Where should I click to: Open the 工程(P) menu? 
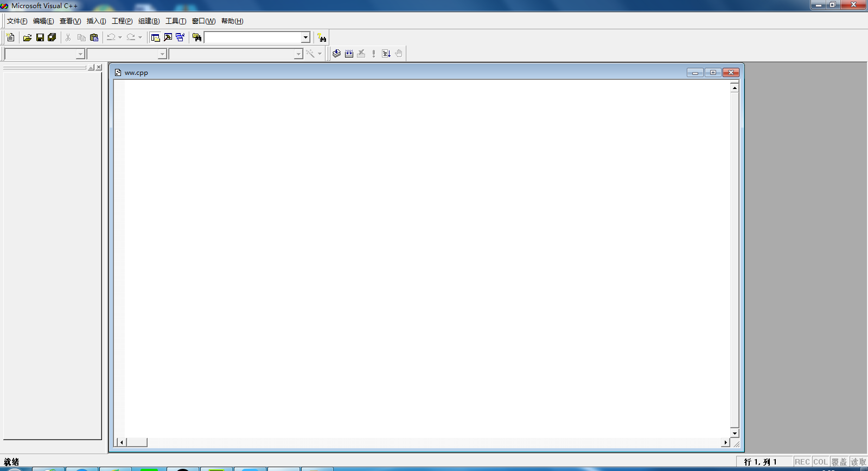coord(122,21)
